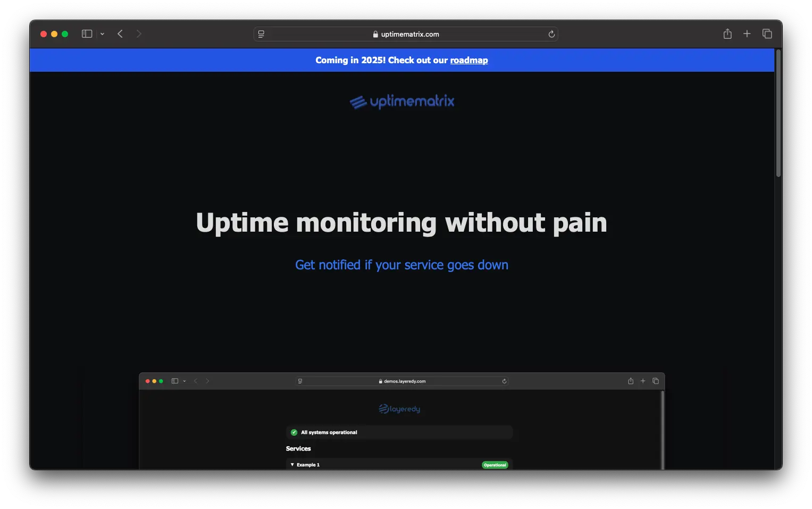Toggle the Safari sidebar icon
Viewport: 812px width, 509px height.
pos(87,34)
